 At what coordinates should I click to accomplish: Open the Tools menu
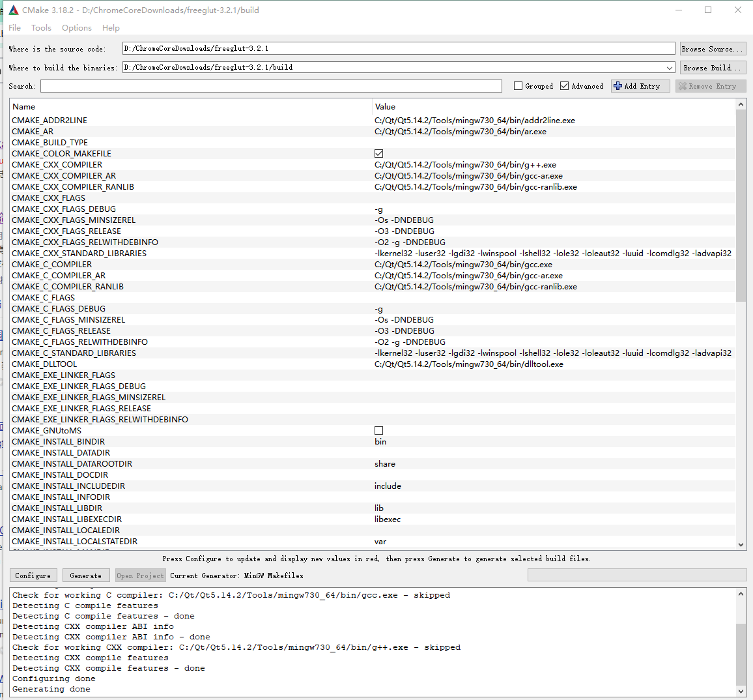(x=41, y=28)
